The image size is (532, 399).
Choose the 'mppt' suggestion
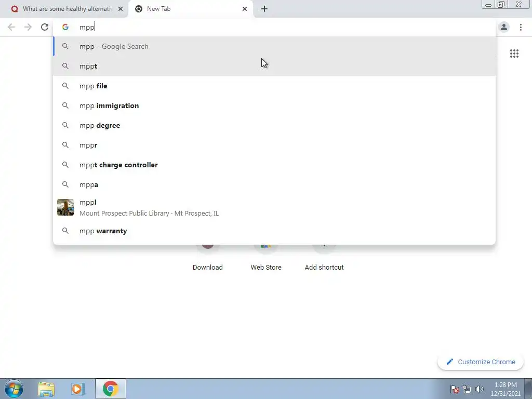pyautogui.click(x=274, y=66)
